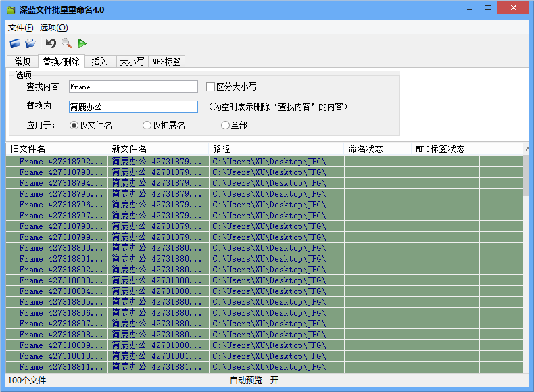The height and width of the screenshot is (392, 534).
Task: Click the 自动预览 - 开 status text
Action: 254,381
